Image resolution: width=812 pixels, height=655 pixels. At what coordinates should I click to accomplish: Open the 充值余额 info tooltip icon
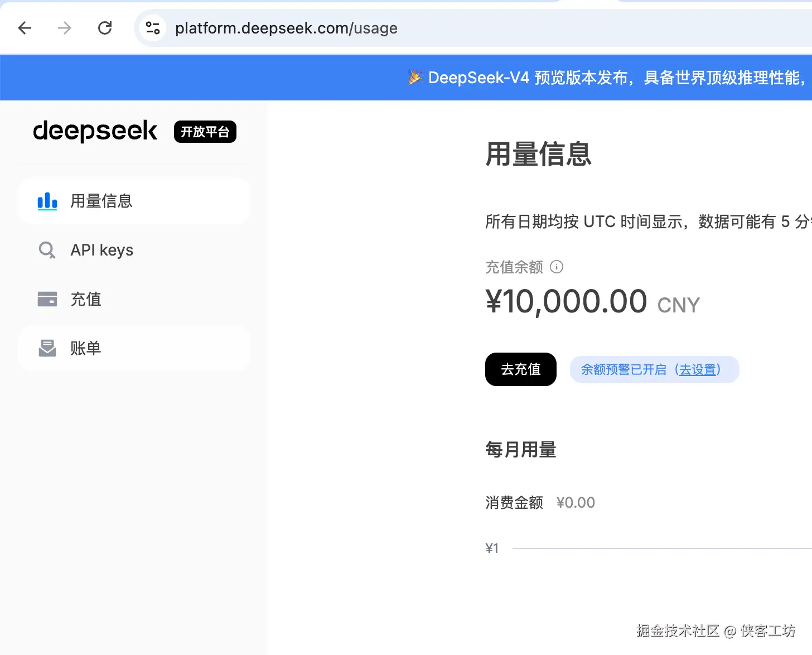click(x=557, y=267)
